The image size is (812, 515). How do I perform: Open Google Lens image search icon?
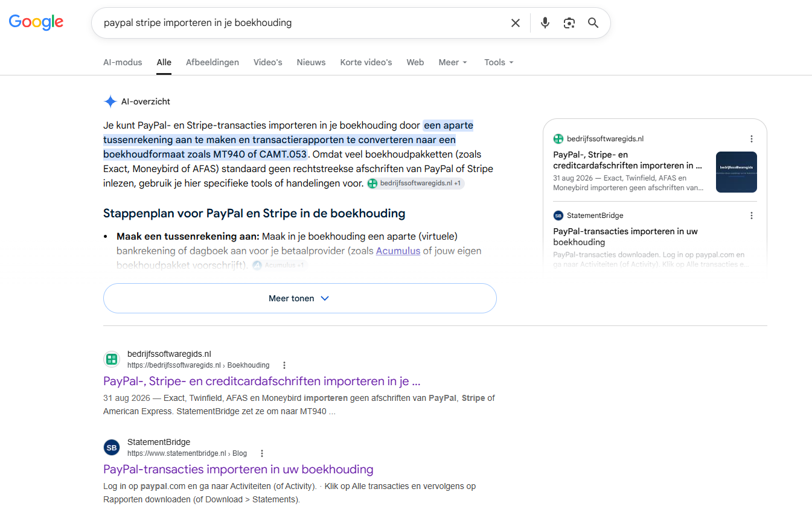pos(569,23)
